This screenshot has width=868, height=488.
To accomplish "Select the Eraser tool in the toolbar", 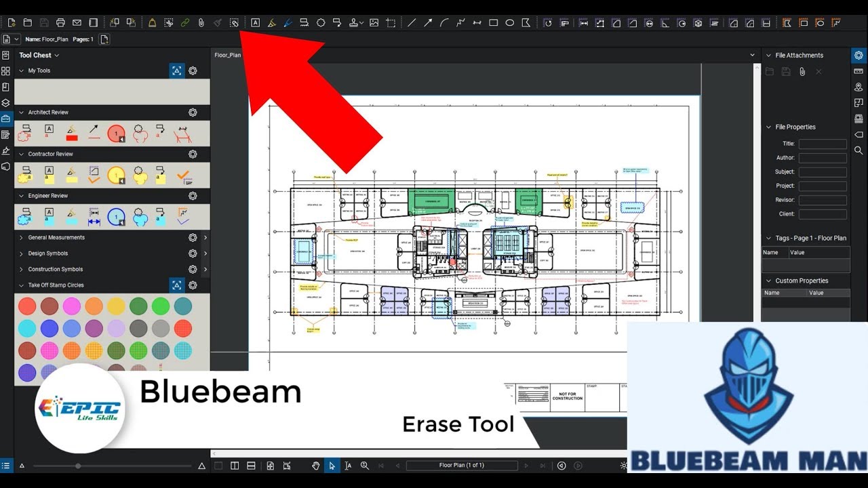I will pos(234,22).
